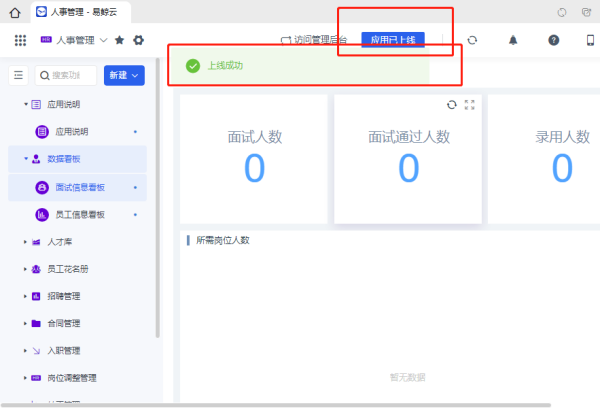Switch to mobile preview phone icon
The width and height of the screenshot is (600, 408).
click(590, 40)
